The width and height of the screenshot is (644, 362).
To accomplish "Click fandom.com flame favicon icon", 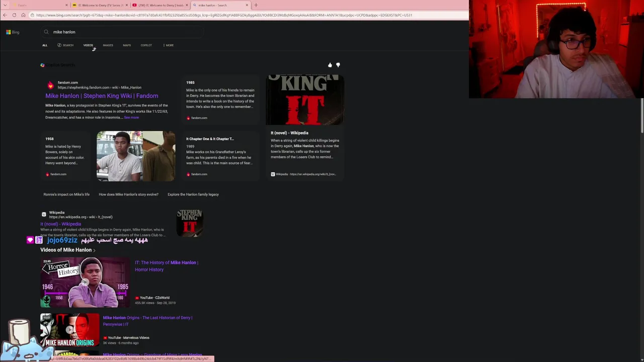I will pos(50,85).
